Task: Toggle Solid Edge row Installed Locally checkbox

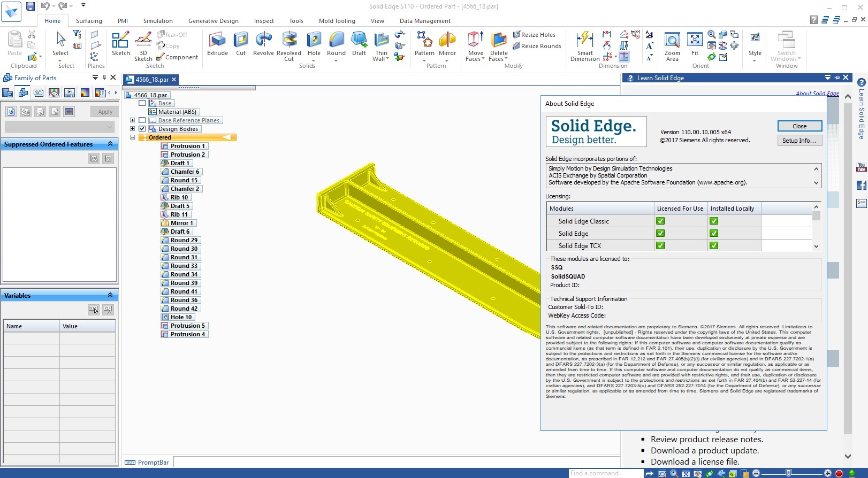Action: click(x=714, y=233)
